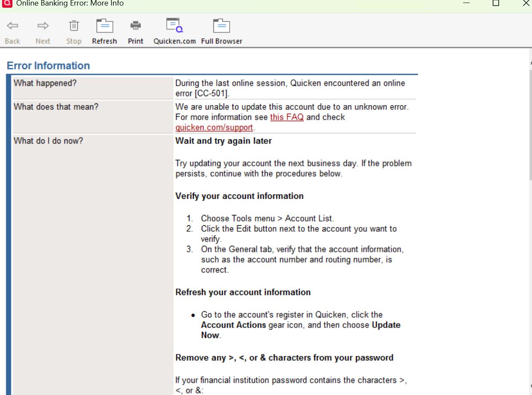Click the error code text '[CC-501]'
This screenshot has height=395, width=532.
(x=212, y=93)
